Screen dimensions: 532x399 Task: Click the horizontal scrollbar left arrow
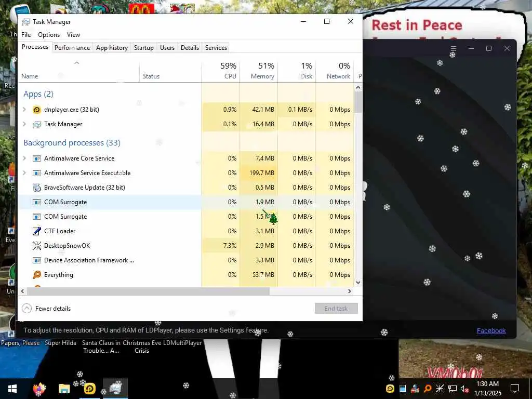click(x=22, y=291)
